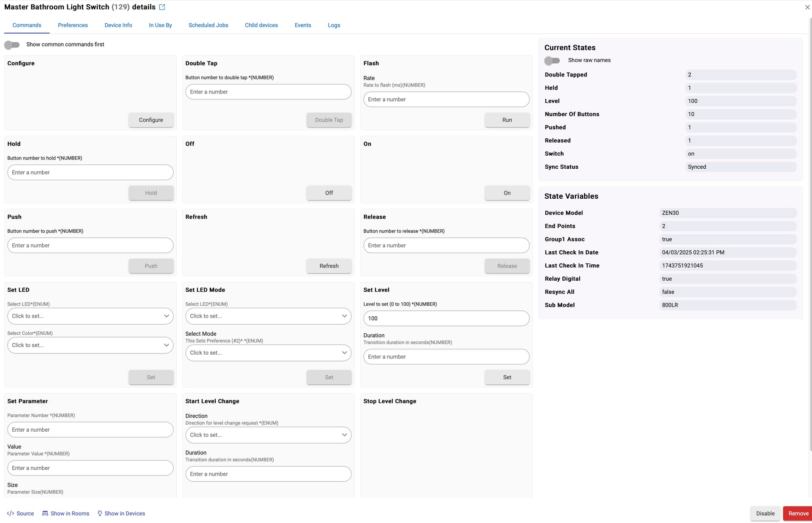Toggle Show common commands first switch

(12, 44)
